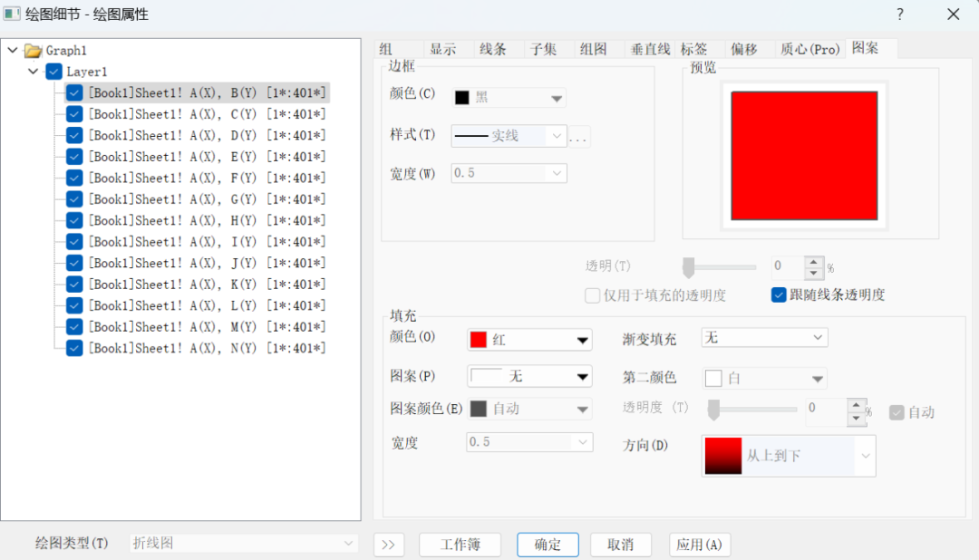
Task: Select plot row A(X), M(Y)
Action: pos(207,326)
